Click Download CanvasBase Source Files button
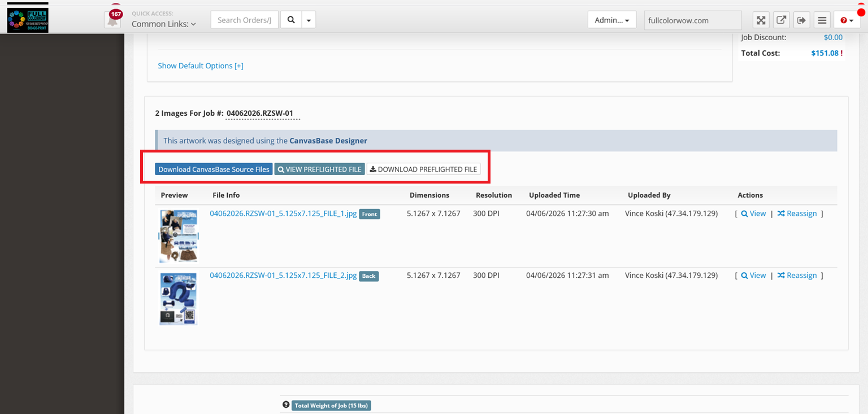The image size is (868, 414). (x=214, y=169)
